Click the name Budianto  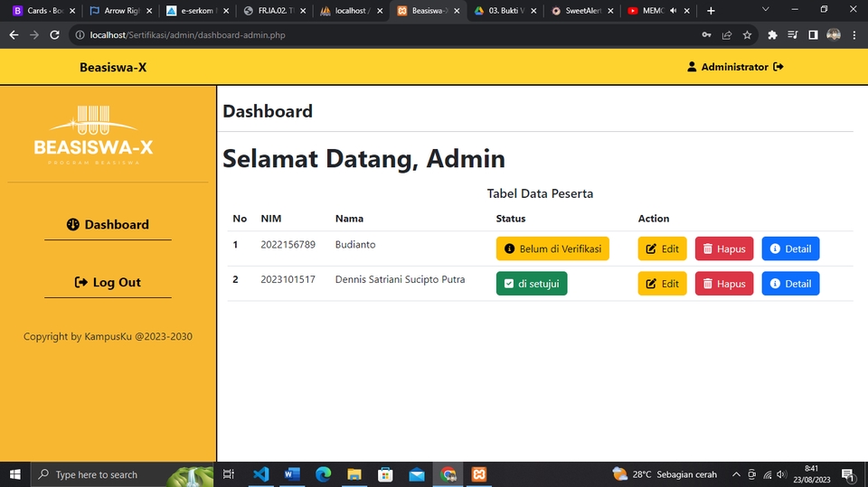(x=354, y=245)
